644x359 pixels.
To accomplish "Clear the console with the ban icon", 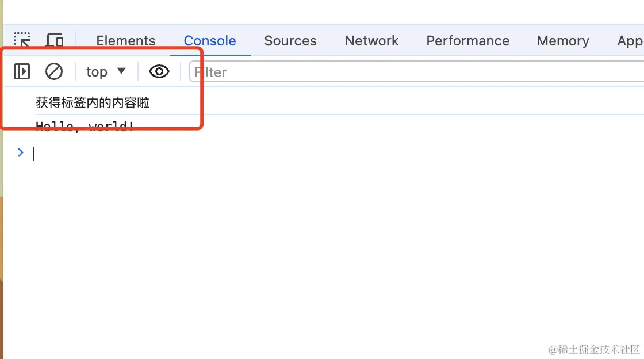I will (54, 72).
